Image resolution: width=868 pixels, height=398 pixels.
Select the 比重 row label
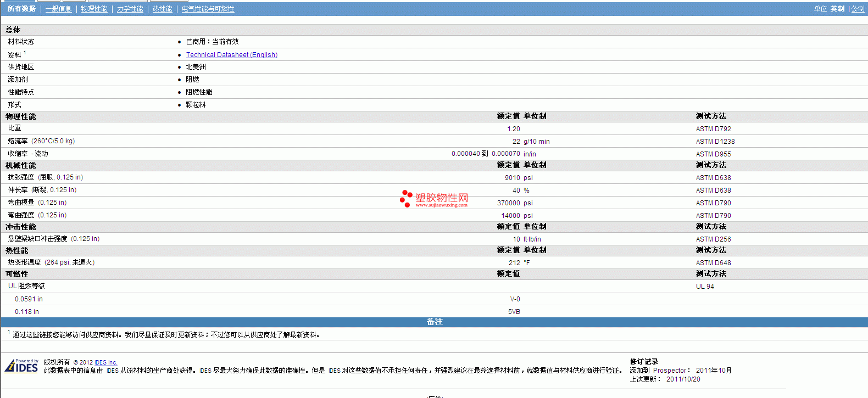[14, 128]
